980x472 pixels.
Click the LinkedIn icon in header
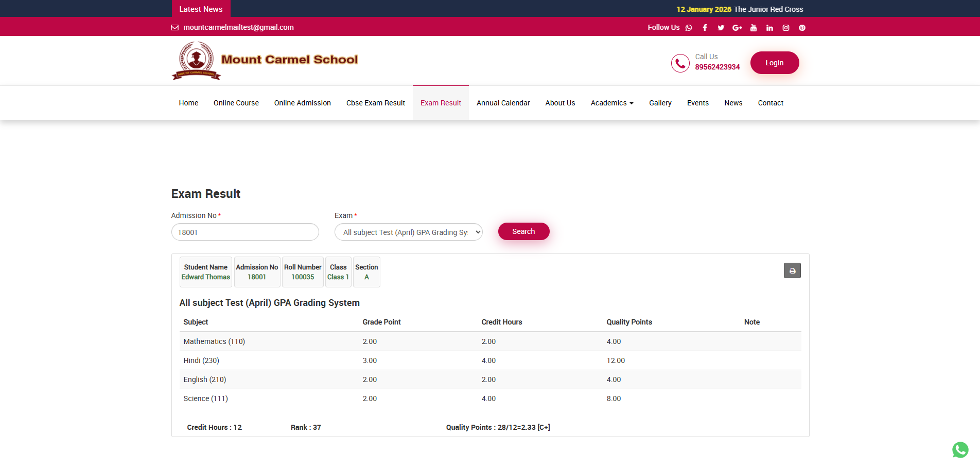769,28
